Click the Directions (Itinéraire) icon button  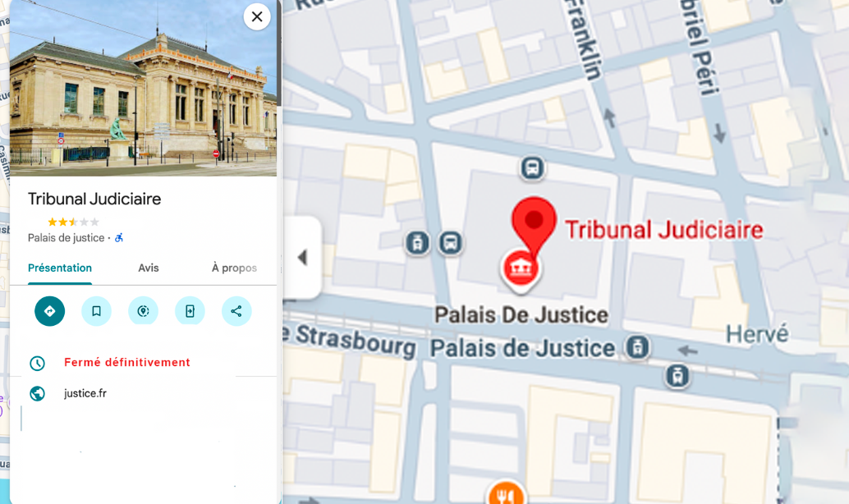point(49,311)
